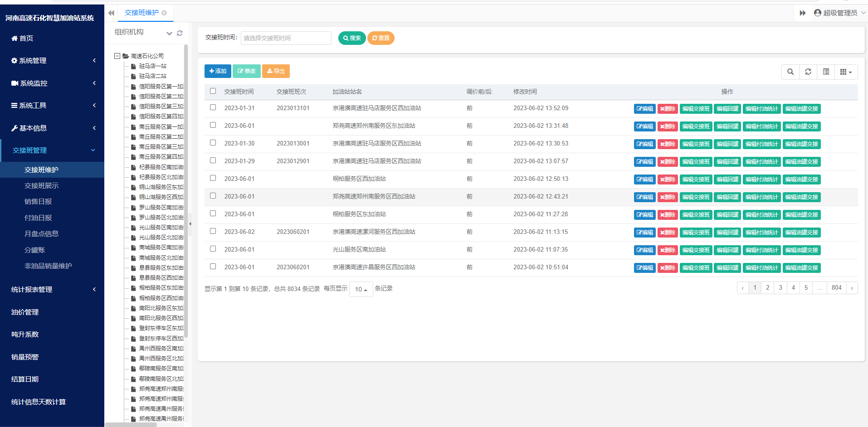Click the 交接班时间 date input field
Image resolution: width=868 pixels, height=427 pixels.
[286, 38]
